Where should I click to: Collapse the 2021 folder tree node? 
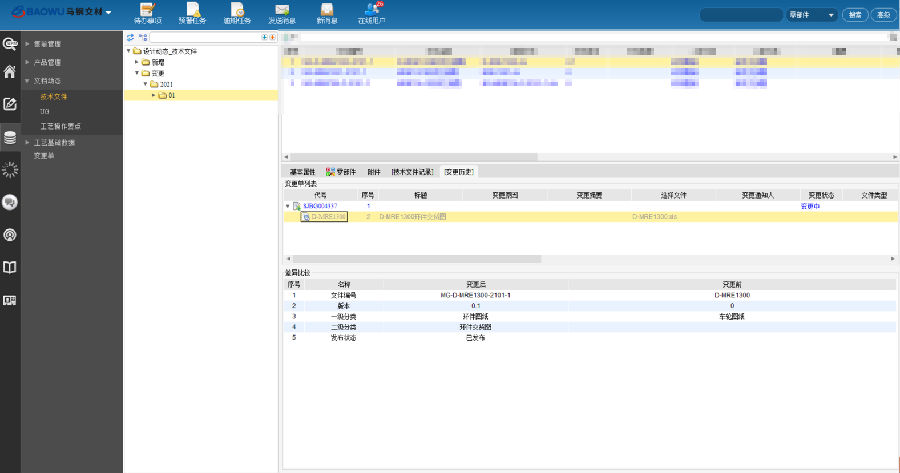145,84
